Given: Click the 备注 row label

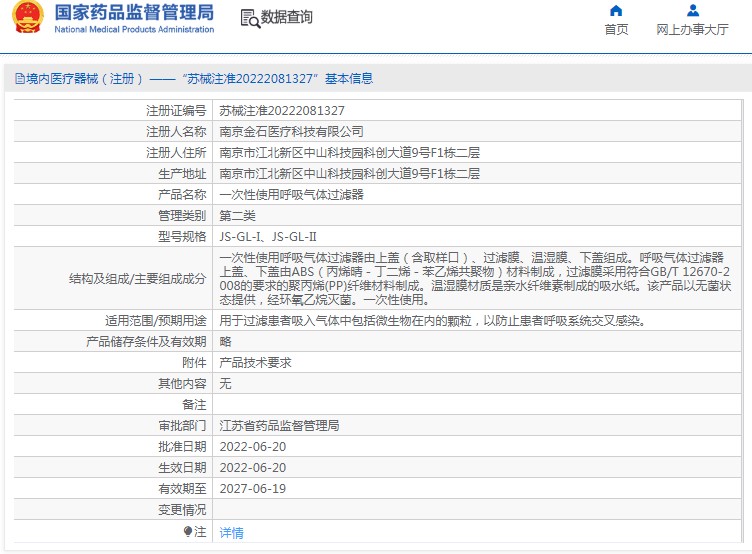Looking at the screenshot, I should coord(194,405).
